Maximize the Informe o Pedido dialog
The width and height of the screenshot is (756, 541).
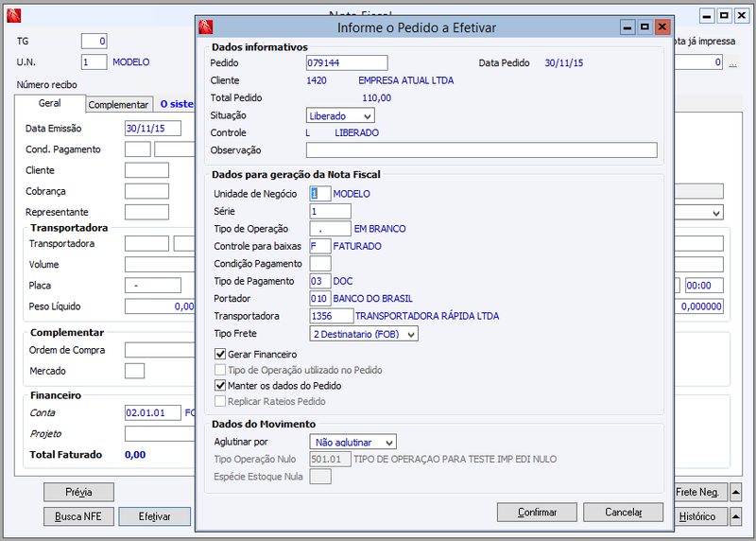(x=644, y=27)
